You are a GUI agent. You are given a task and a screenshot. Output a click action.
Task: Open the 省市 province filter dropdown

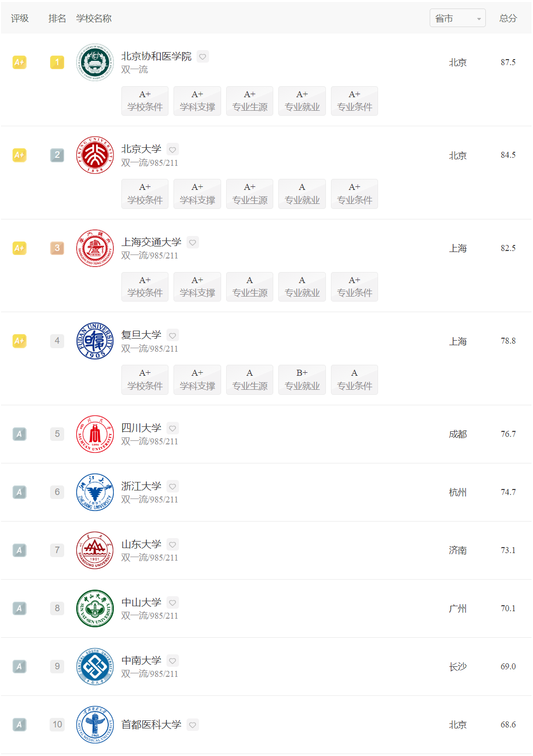(457, 19)
